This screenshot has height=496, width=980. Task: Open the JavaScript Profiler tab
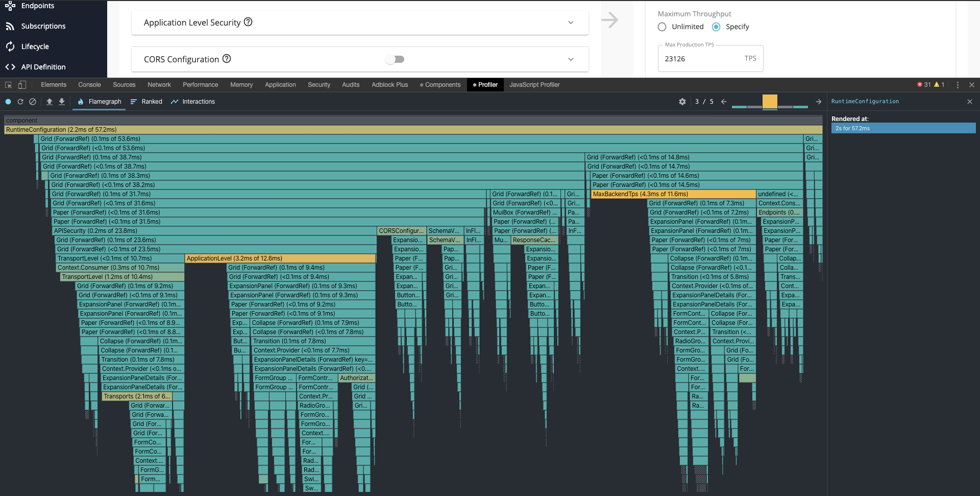[534, 85]
